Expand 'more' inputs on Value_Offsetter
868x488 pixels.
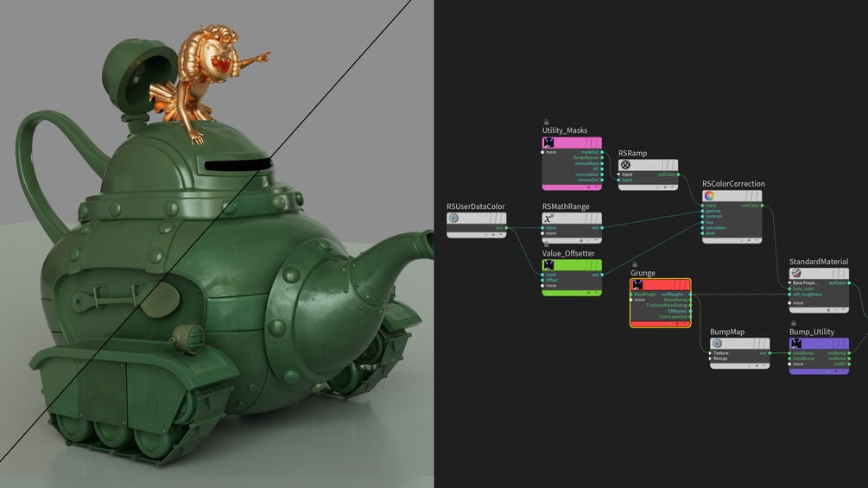pyautogui.click(x=543, y=286)
